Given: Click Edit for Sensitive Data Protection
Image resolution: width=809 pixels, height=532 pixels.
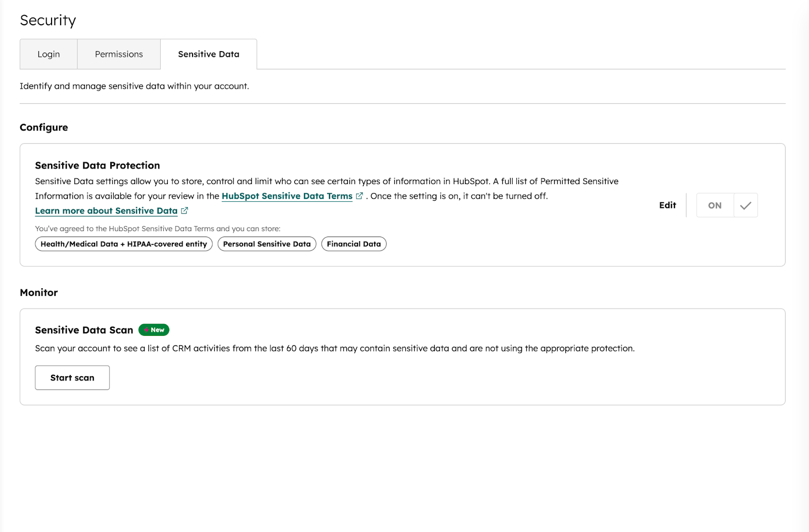Looking at the screenshot, I should coord(667,205).
